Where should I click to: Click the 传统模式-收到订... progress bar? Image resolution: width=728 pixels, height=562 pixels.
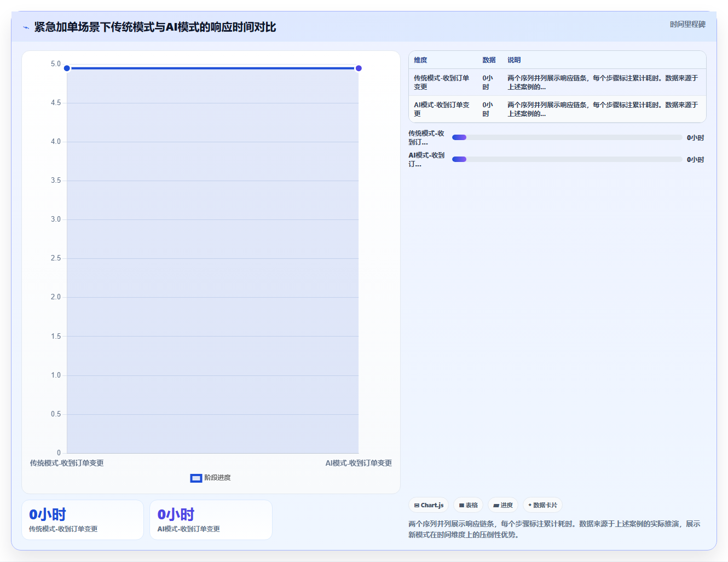(x=567, y=137)
